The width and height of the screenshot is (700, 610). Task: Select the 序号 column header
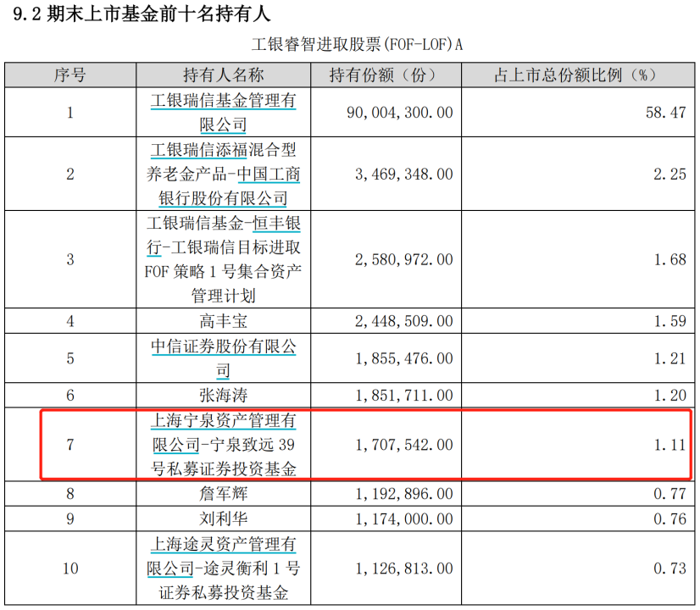click(70, 75)
